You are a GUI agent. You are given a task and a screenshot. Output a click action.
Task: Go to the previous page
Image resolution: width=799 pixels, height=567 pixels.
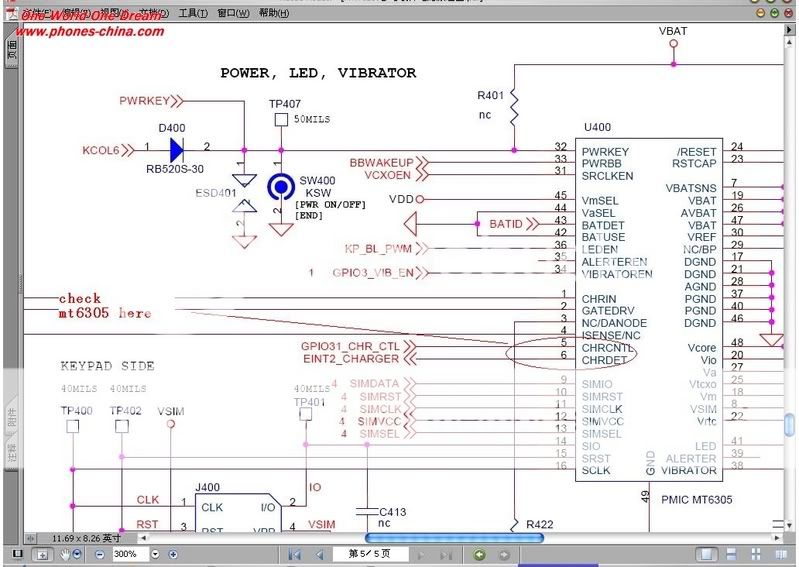(x=319, y=555)
